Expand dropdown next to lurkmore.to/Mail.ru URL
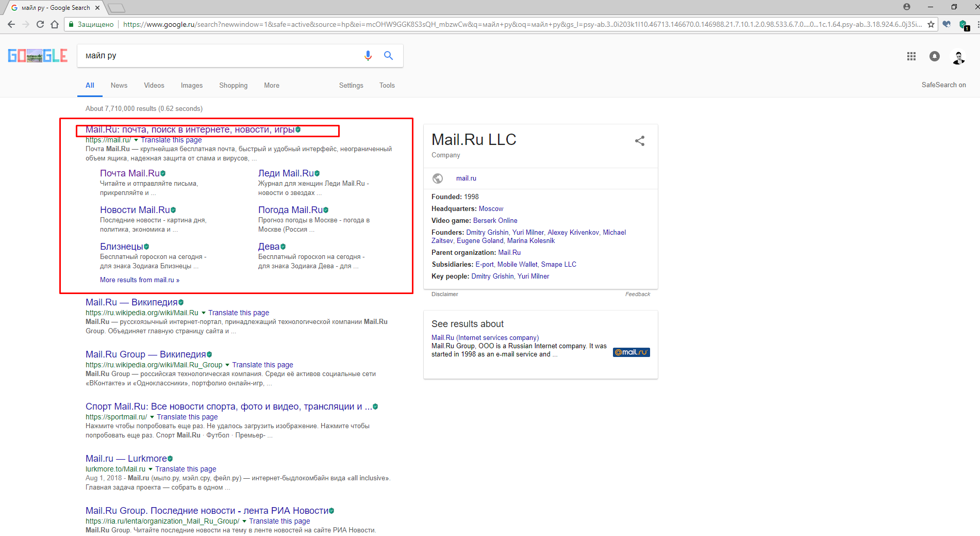Viewport: 980px width, 536px height. pyautogui.click(x=151, y=469)
